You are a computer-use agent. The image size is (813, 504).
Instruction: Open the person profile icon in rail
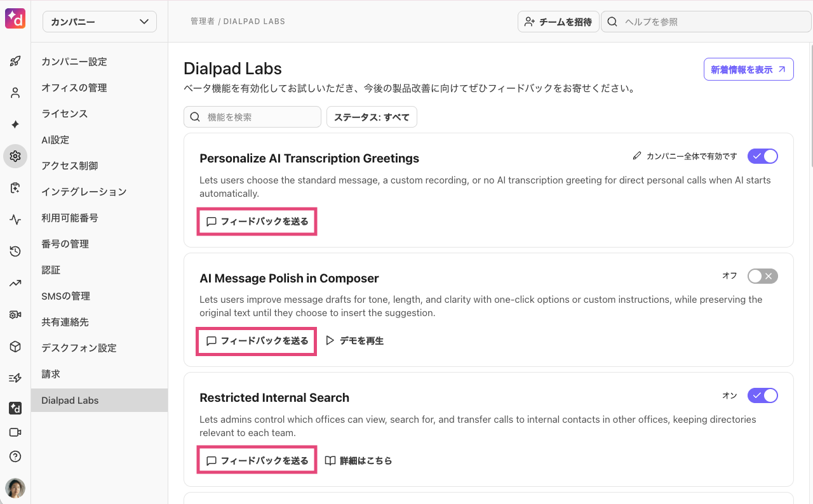click(x=15, y=93)
